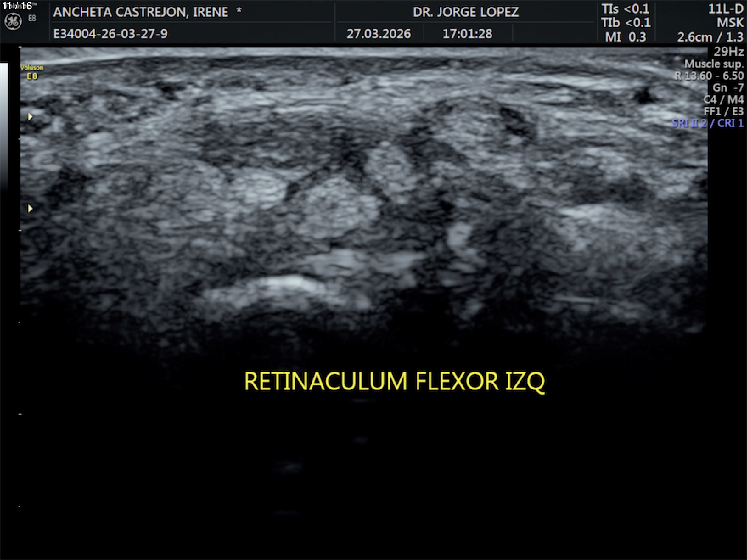Click the yellow Voluson E8 label
Viewport: 747px width, 560px height.
32,72
